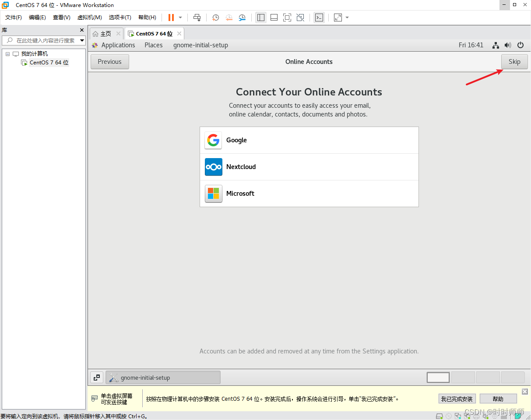Image resolution: width=531 pixels, height=420 pixels.
Task: Toggle the library sidebar view icon
Action: point(261,18)
